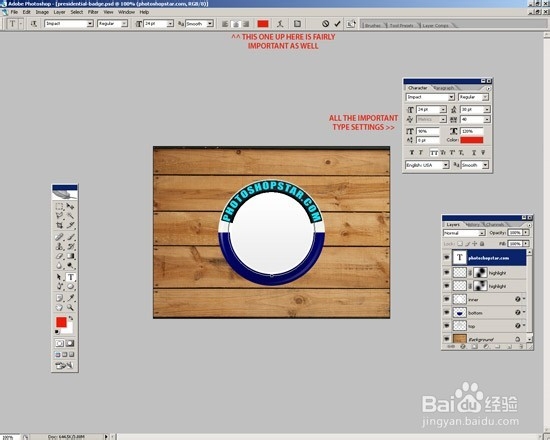Select the Ellipse shape tool
This screenshot has height=440, width=550.
[71, 286]
